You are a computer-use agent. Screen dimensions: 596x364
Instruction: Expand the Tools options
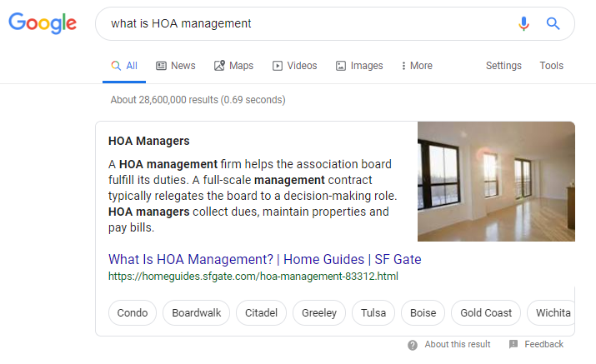click(x=552, y=66)
